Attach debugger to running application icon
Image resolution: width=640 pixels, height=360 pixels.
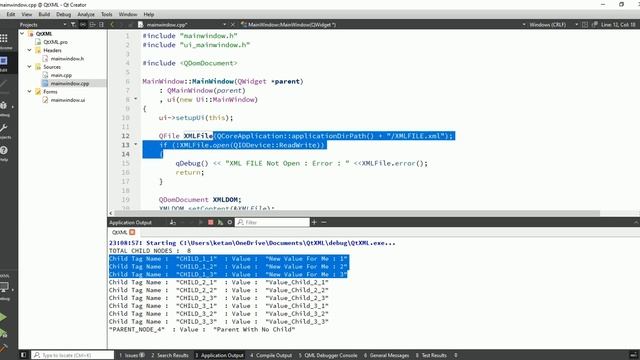[x=220, y=222]
